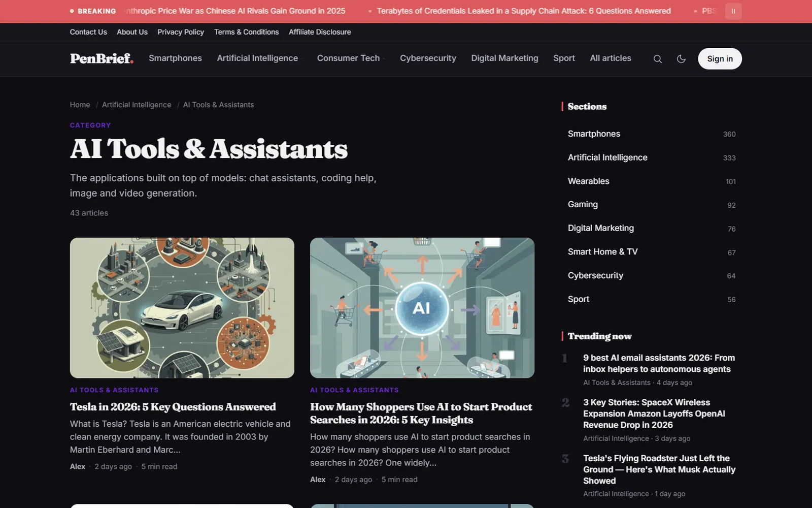Image resolution: width=812 pixels, height=508 pixels.
Task: Click AI Tools & Assistants breadcrumb
Action: coord(218,105)
